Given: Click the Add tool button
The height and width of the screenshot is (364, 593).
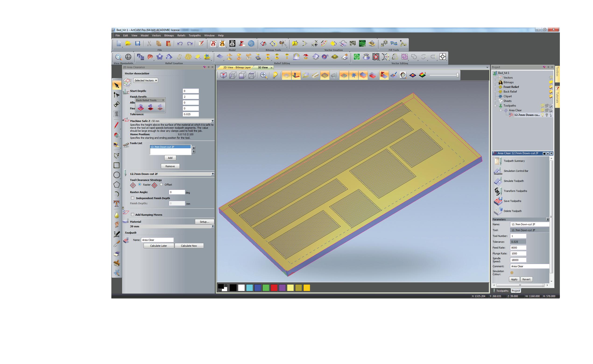Looking at the screenshot, I should (x=170, y=158).
